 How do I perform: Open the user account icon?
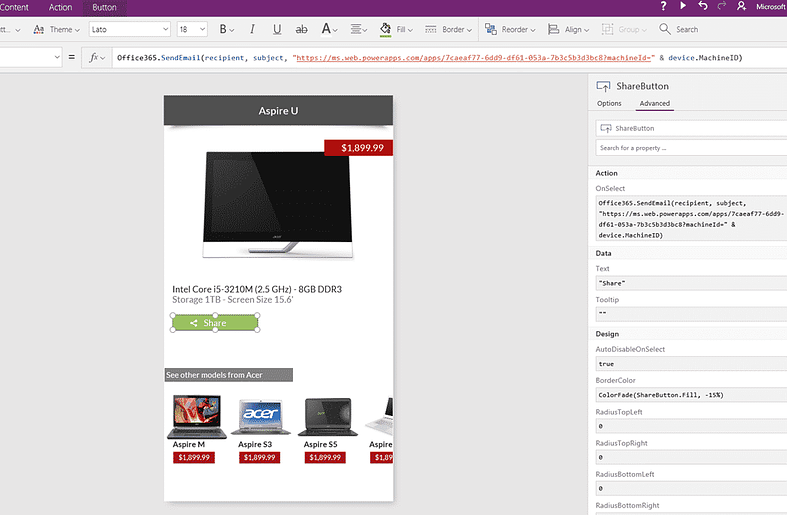(741, 6)
